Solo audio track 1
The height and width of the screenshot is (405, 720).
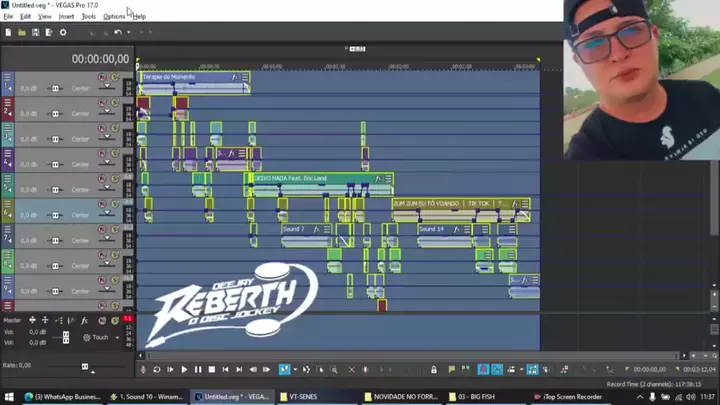click(115, 77)
